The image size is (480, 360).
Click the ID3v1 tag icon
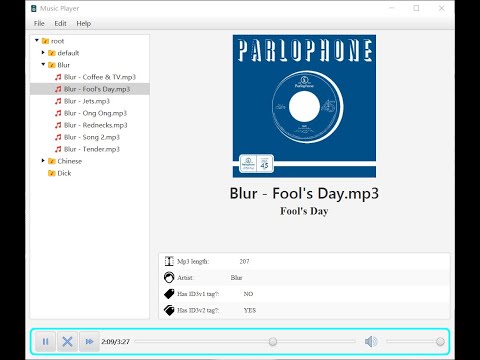pos(169,294)
